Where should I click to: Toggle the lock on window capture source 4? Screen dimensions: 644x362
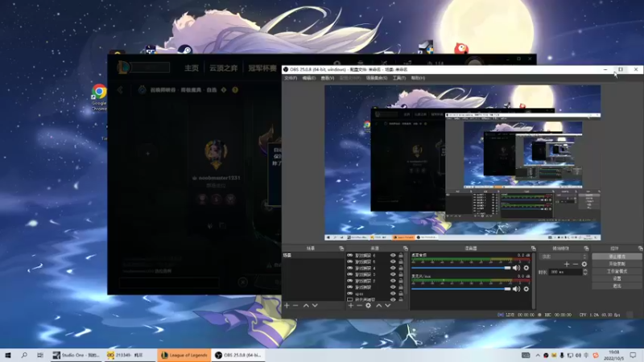coord(401,268)
